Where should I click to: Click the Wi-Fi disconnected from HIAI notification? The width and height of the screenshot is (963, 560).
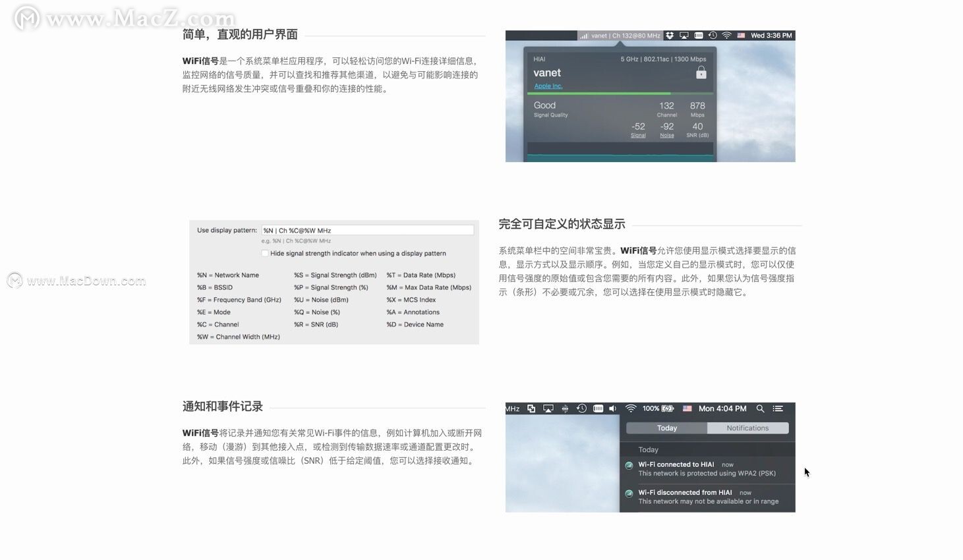click(x=707, y=497)
